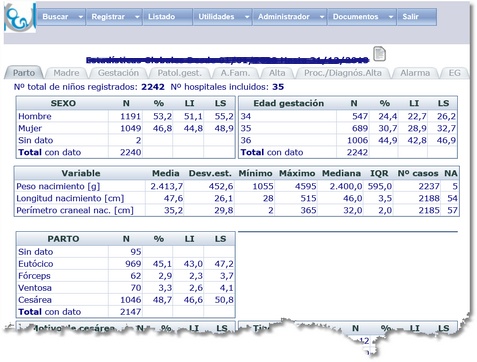The width and height of the screenshot is (477, 362).
Task: Click the Eutócico row label
Action: 36,264
